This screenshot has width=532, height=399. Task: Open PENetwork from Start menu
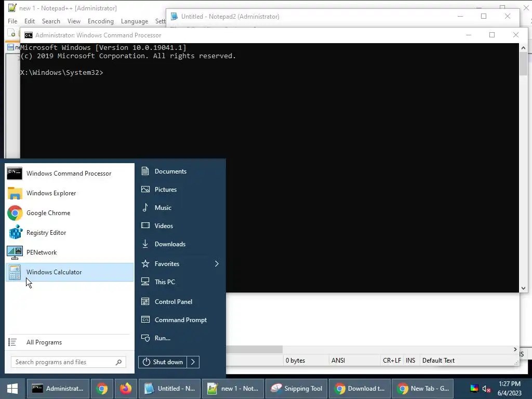[x=70, y=252]
